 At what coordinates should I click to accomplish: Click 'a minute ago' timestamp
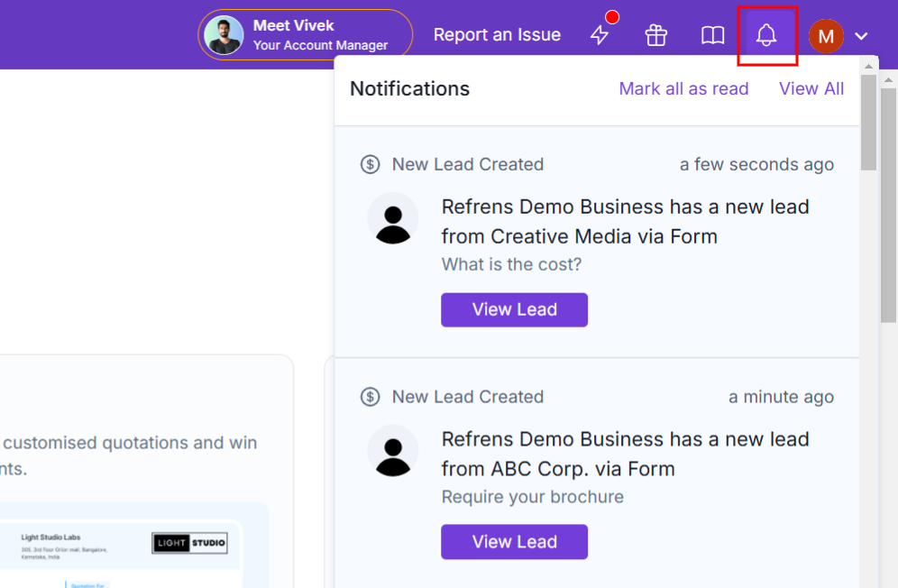pyautogui.click(x=781, y=397)
